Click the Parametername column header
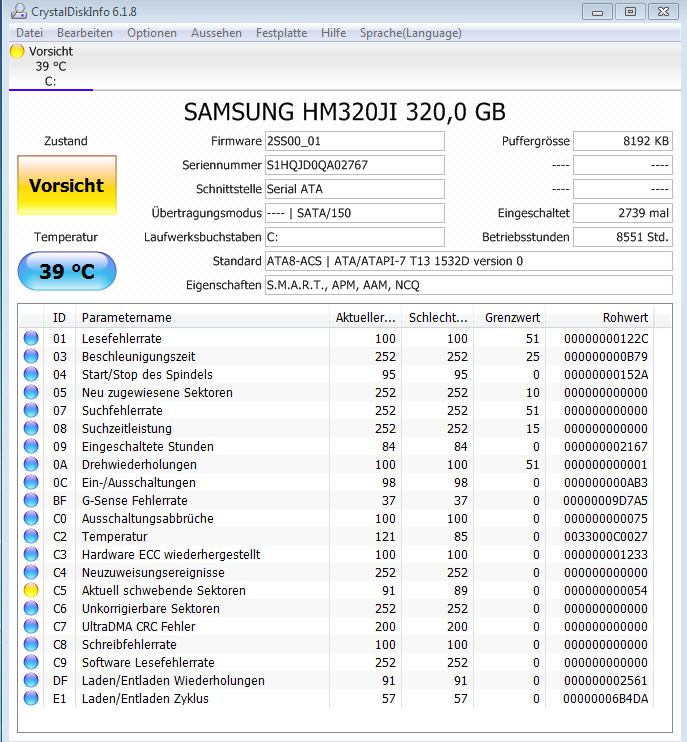This screenshot has height=742, width=687. 202,318
